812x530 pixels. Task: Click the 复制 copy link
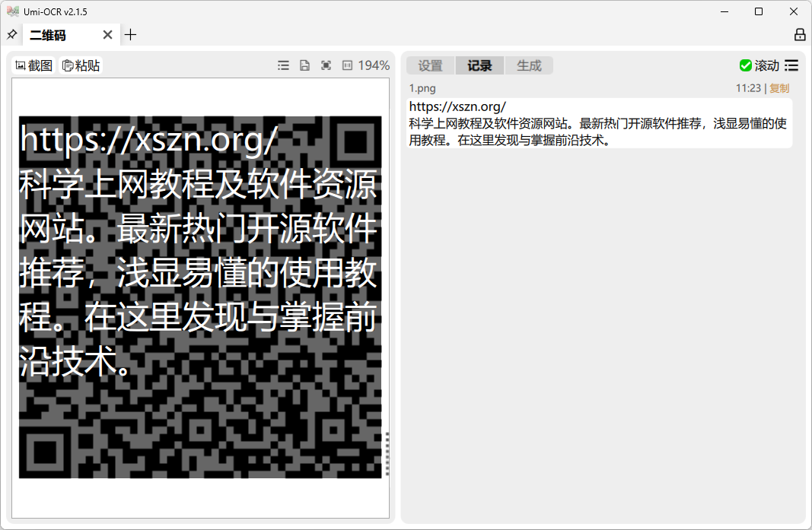[779, 88]
